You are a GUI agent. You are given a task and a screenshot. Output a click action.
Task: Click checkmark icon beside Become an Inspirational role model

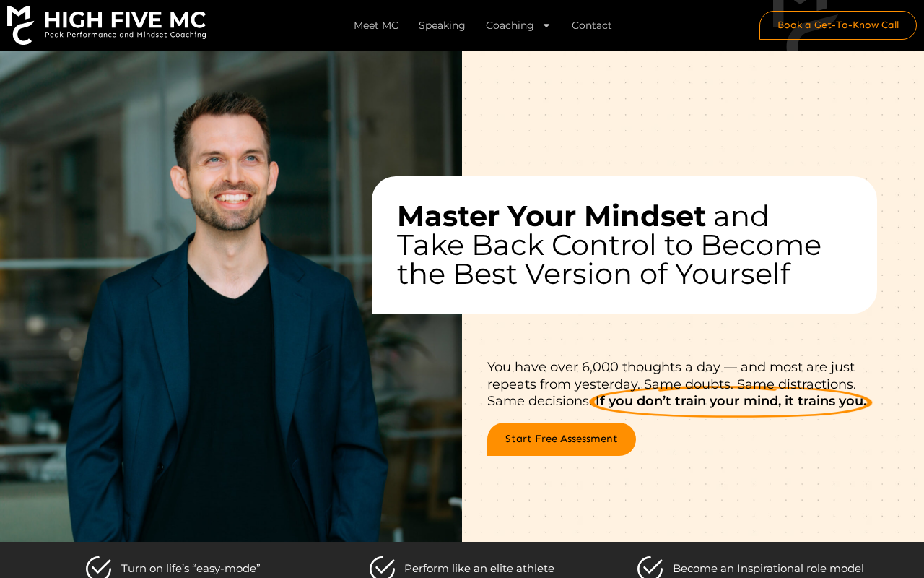650,568
